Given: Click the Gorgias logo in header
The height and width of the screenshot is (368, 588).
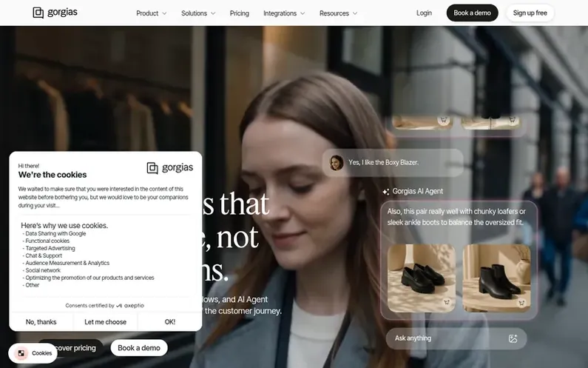Looking at the screenshot, I should [x=55, y=13].
